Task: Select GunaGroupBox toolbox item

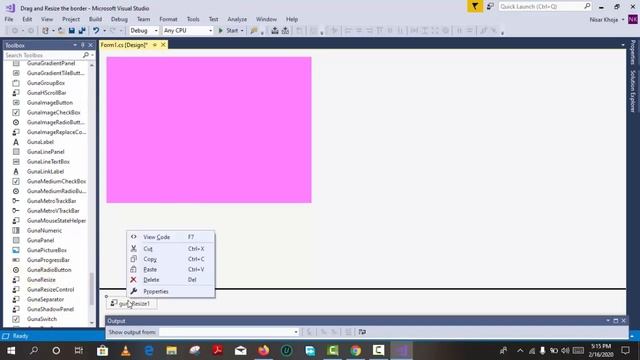Action: [46, 83]
